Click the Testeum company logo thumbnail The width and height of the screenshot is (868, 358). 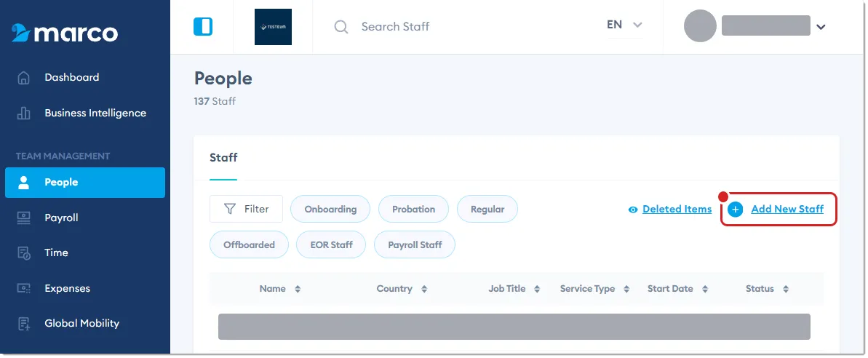[273, 27]
